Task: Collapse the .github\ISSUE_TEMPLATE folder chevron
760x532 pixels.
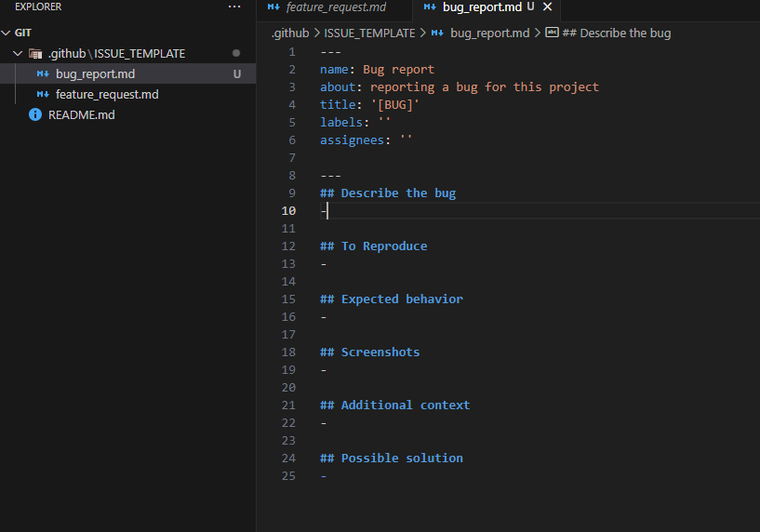Action: click(18, 53)
